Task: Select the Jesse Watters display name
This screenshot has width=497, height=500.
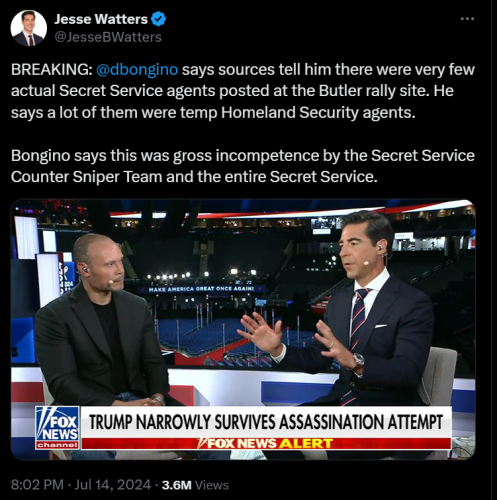Action: point(101,19)
